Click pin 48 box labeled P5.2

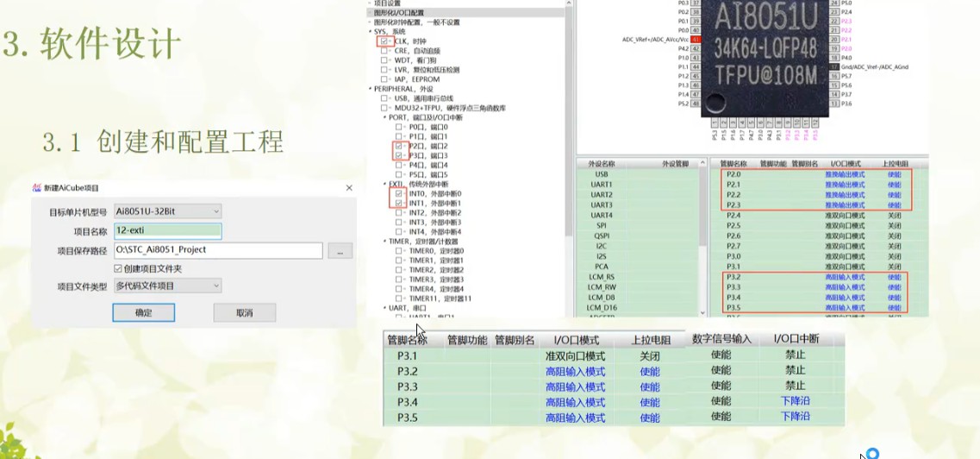696,104
